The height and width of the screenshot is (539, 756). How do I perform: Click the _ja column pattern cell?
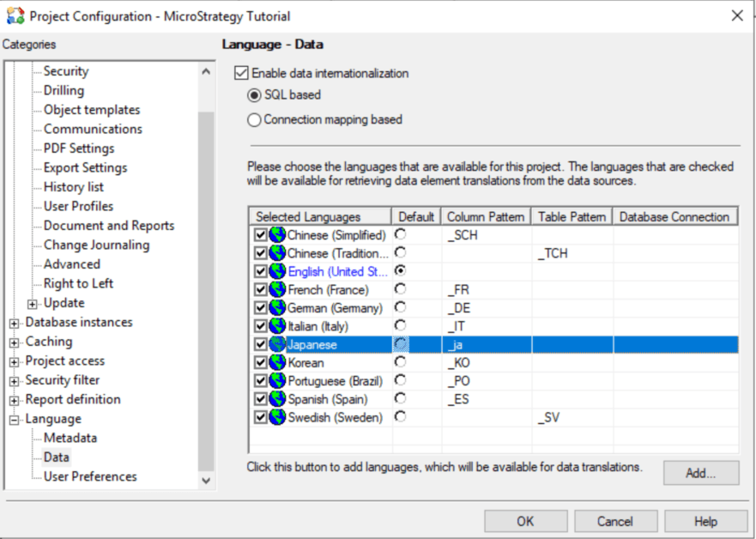(x=487, y=344)
